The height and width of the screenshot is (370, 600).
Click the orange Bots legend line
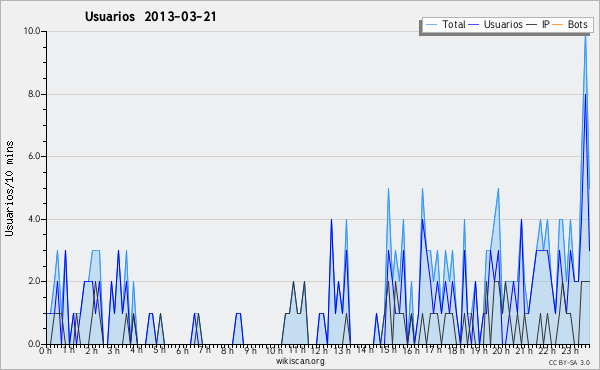pyautogui.click(x=558, y=25)
